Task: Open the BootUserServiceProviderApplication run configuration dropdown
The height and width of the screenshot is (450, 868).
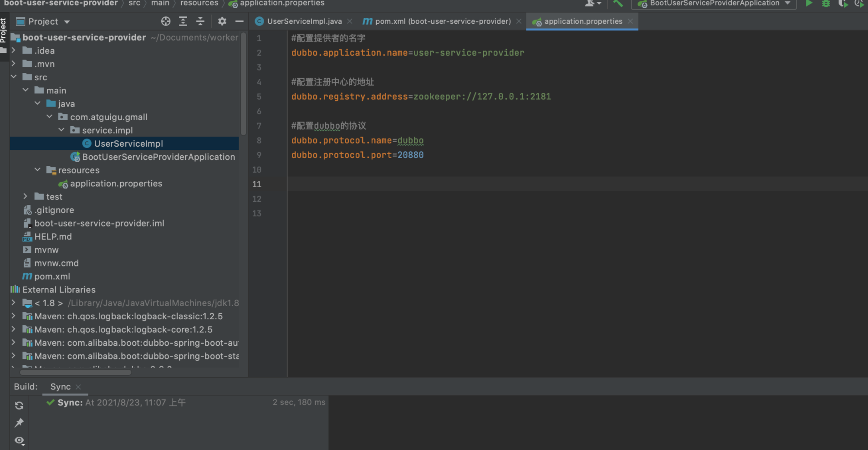Action: coord(714,3)
